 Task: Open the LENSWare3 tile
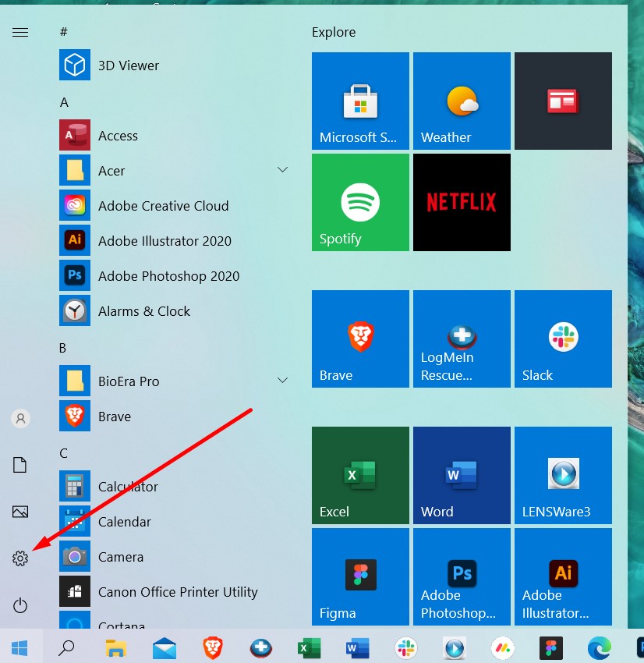point(563,475)
